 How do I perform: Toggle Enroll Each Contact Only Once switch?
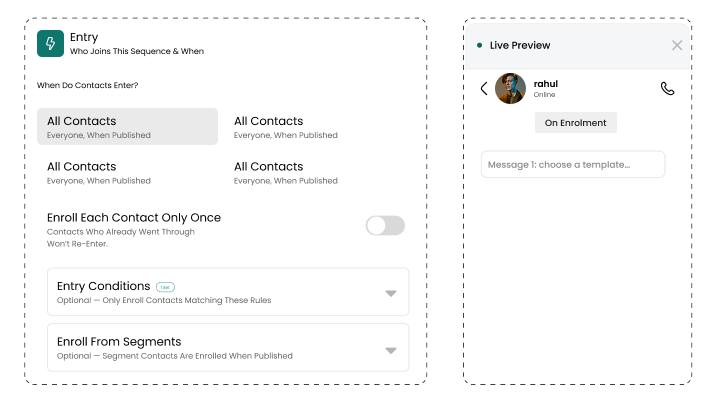385,225
